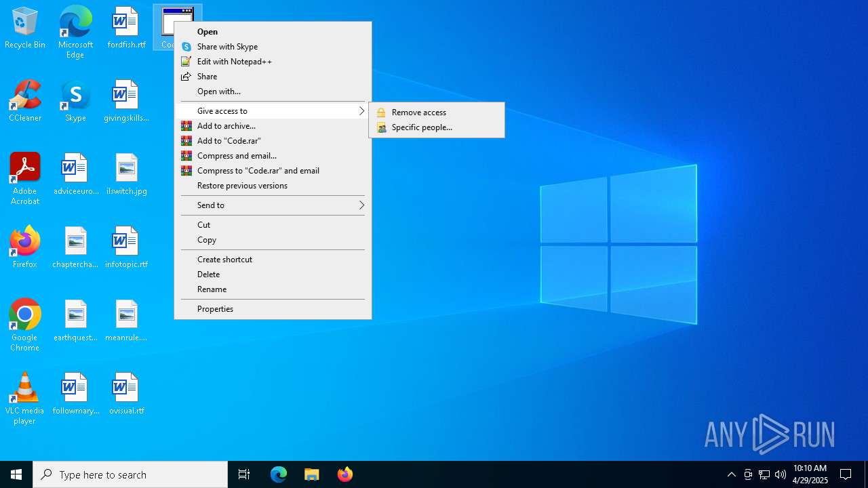
Task: Select the infotopic.rtf document icon
Action: pos(126,248)
